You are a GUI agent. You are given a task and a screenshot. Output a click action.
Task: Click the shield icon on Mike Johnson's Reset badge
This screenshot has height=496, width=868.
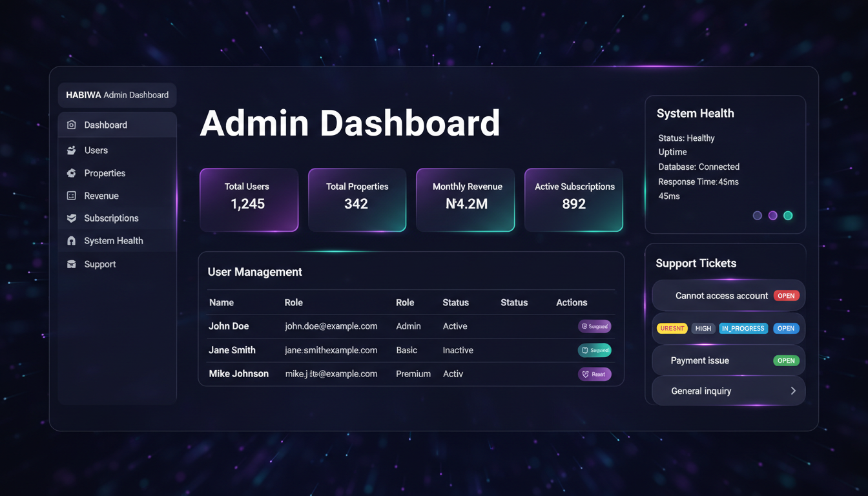click(x=586, y=374)
